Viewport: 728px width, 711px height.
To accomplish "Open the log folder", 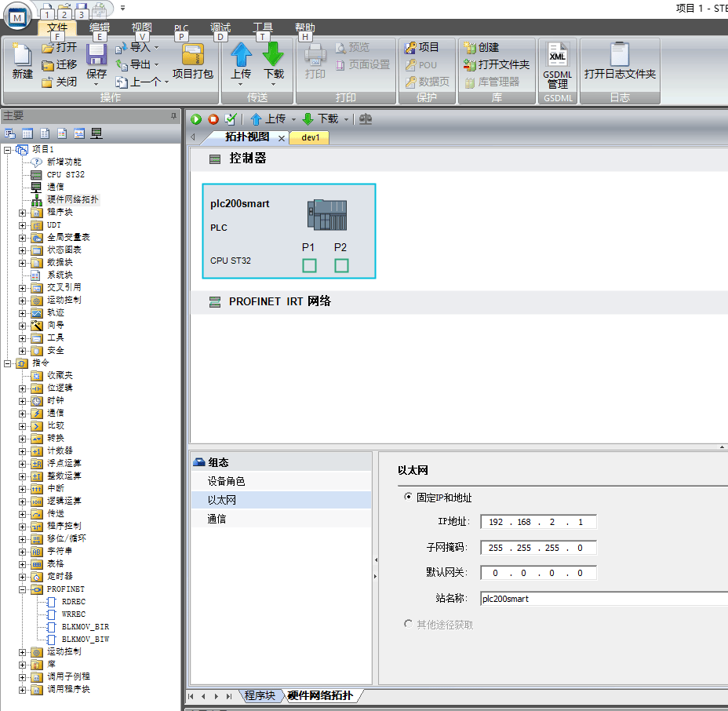I will 620,61.
